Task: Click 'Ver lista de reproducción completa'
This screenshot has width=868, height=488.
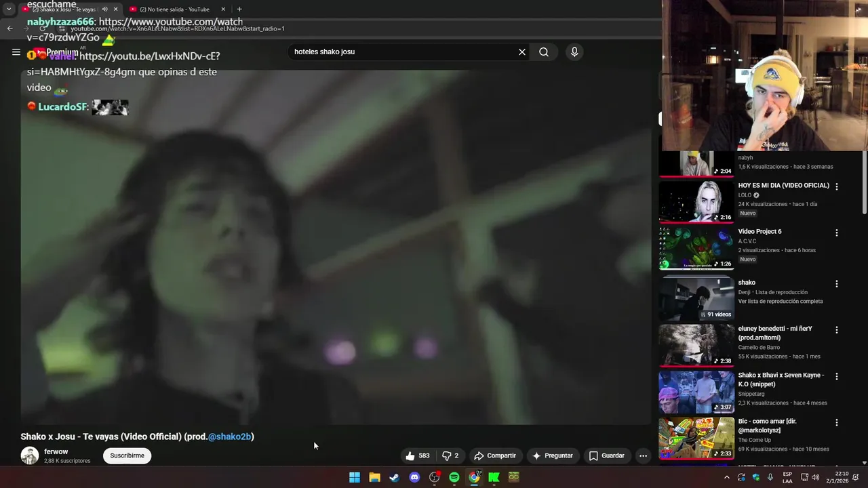Action: tap(780, 302)
